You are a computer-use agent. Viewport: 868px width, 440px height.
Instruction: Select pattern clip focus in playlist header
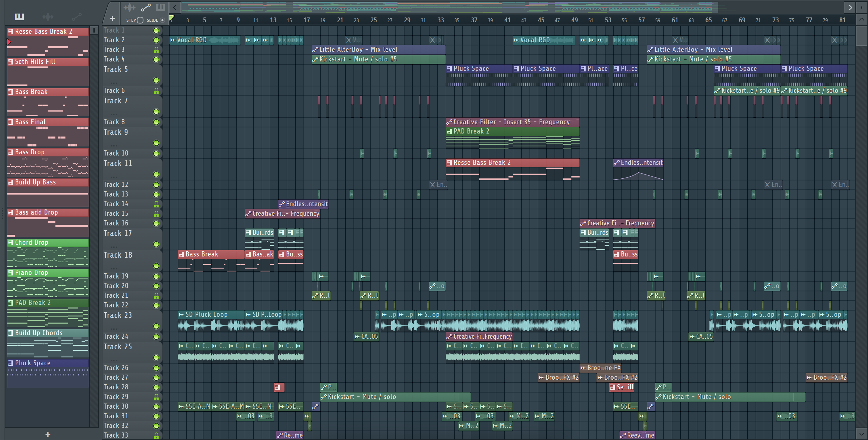coord(160,8)
